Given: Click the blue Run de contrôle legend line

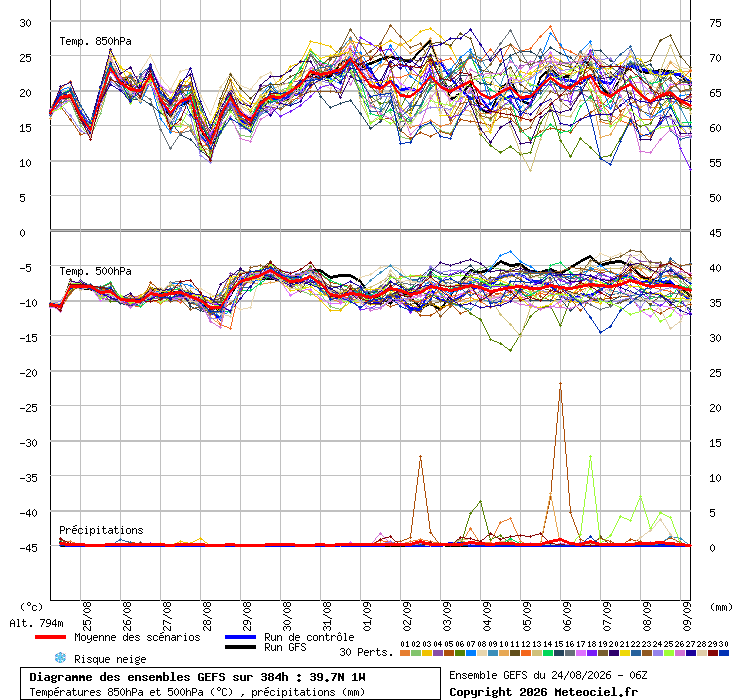Looking at the screenshot, I should coord(240,637).
